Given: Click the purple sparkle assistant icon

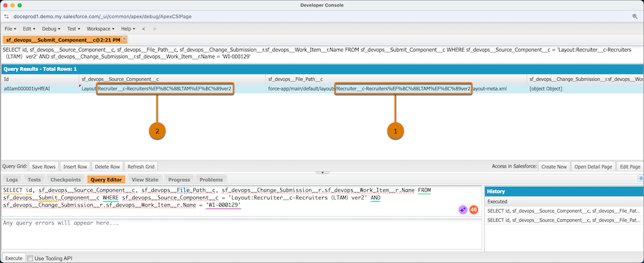Looking at the screenshot, I should [463, 209].
